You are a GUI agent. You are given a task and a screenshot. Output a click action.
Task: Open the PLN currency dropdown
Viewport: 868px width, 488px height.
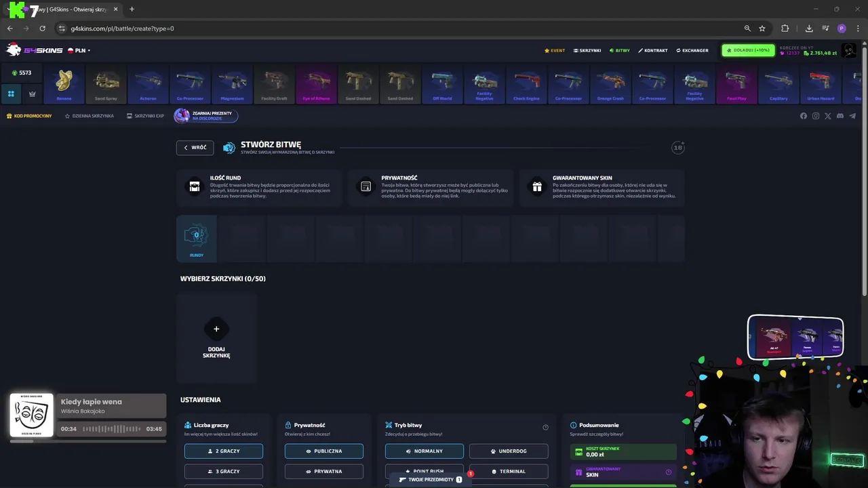tap(80, 50)
